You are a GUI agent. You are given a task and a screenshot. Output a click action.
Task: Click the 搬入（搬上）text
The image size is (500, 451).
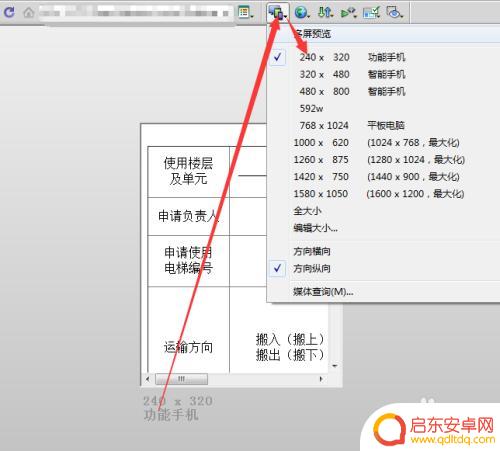[290, 340]
